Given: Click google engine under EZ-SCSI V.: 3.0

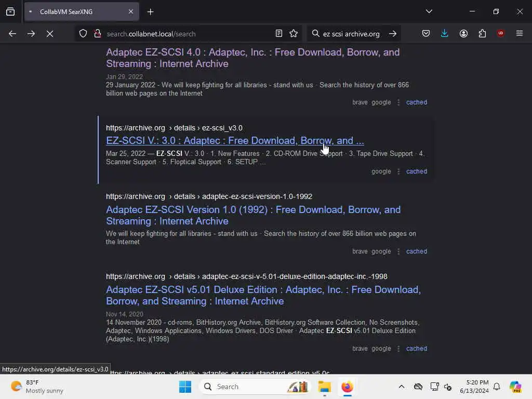Looking at the screenshot, I should [x=381, y=171].
